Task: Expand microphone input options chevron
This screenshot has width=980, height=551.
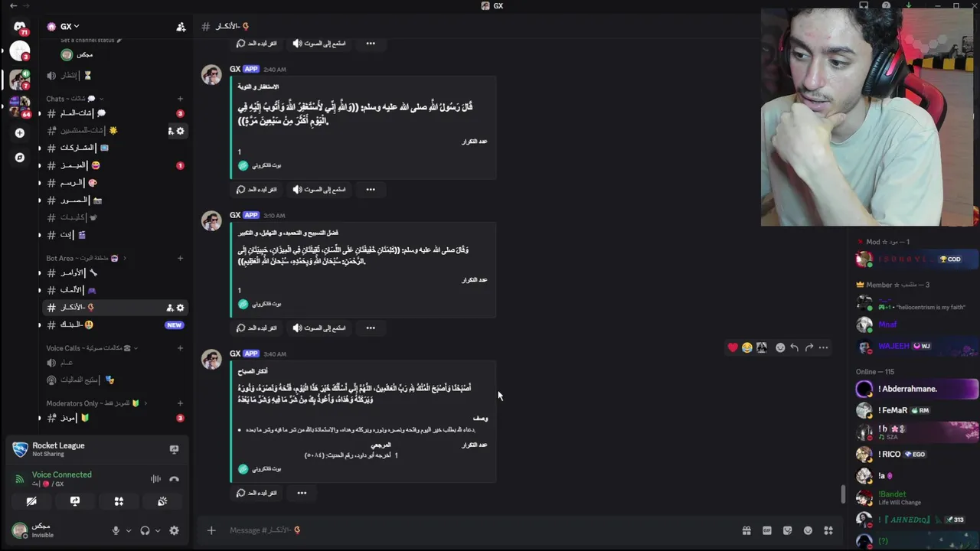Action: tap(128, 530)
